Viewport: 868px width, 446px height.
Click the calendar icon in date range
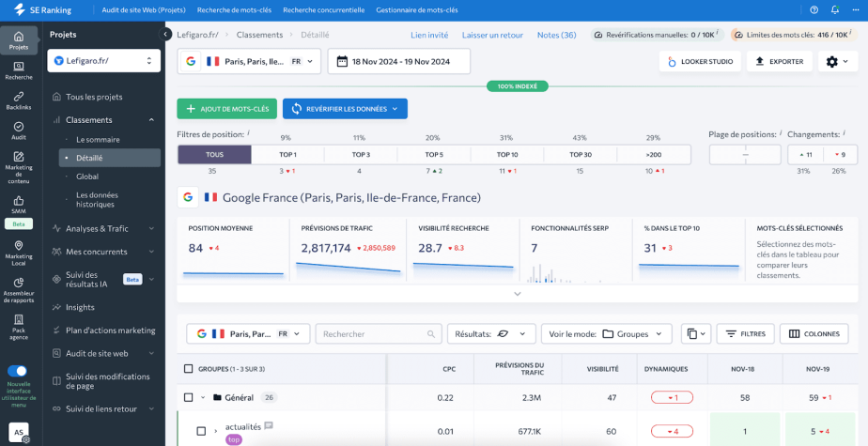(342, 61)
